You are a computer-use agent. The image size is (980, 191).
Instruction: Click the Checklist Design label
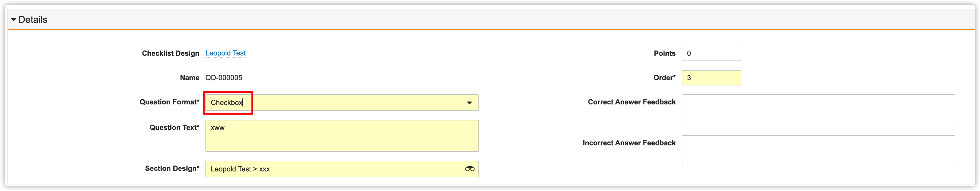tap(170, 53)
